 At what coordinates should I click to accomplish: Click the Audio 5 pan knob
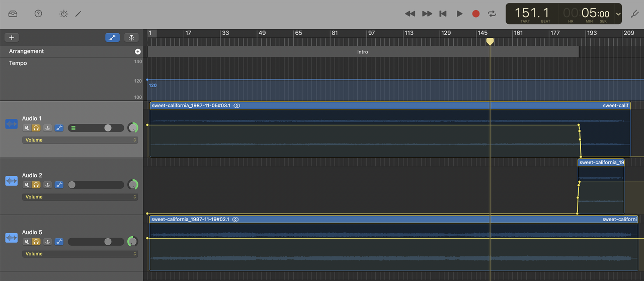coord(133,242)
